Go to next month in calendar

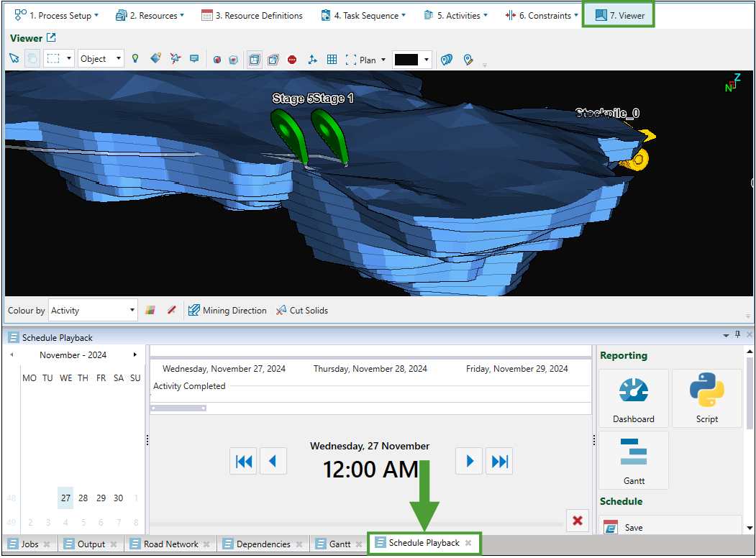point(135,355)
